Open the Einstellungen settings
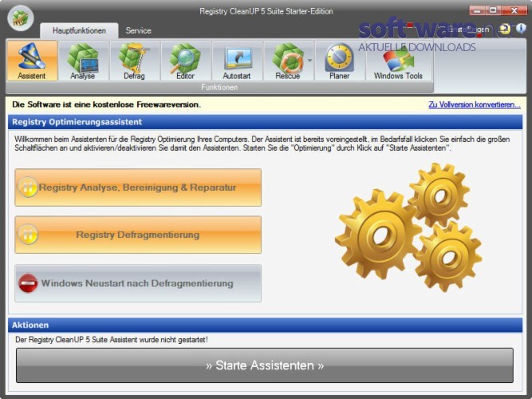This screenshot has width=532, height=399. coord(467,30)
